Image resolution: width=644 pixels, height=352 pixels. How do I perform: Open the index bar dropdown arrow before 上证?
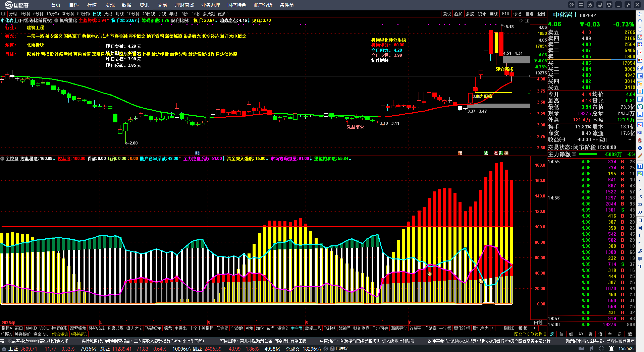click(x=4, y=349)
